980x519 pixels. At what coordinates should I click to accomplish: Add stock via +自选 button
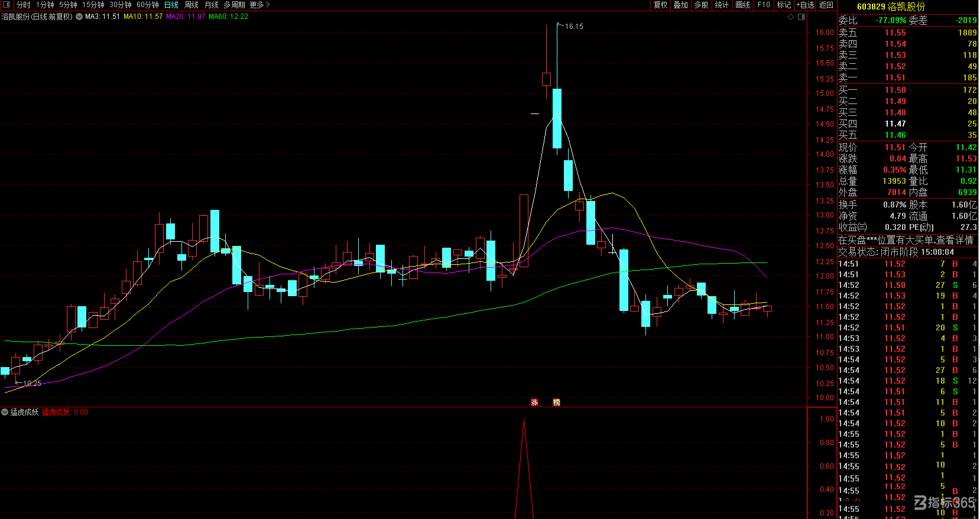805,5
